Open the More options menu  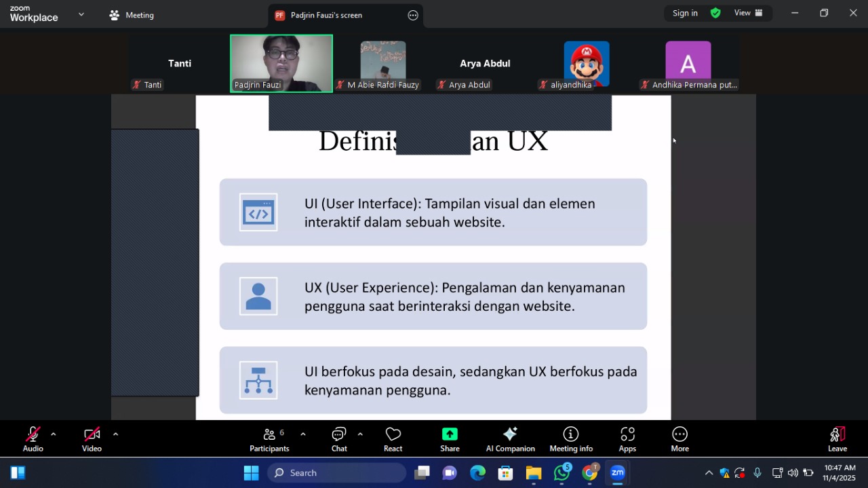679,439
